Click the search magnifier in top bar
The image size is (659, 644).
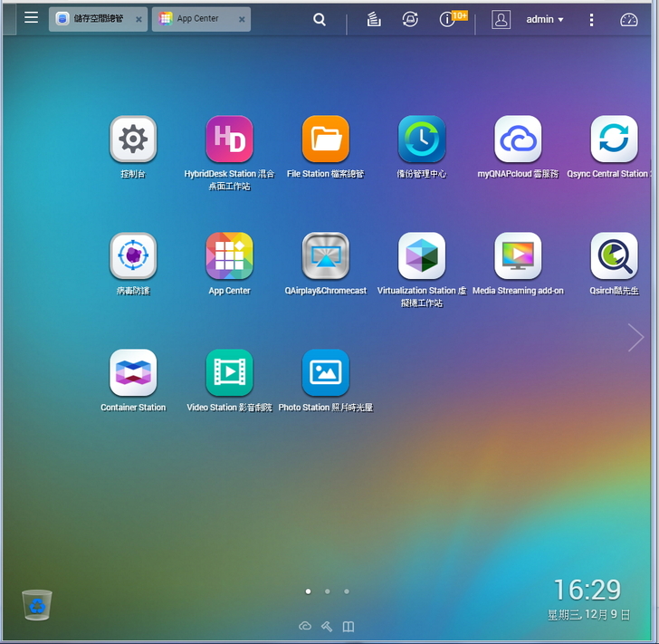coord(320,19)
